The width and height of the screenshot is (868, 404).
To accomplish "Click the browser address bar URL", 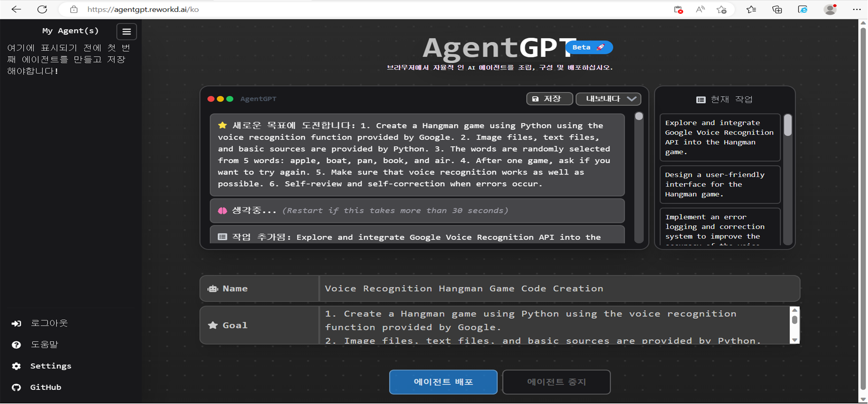I will (143, 9).
